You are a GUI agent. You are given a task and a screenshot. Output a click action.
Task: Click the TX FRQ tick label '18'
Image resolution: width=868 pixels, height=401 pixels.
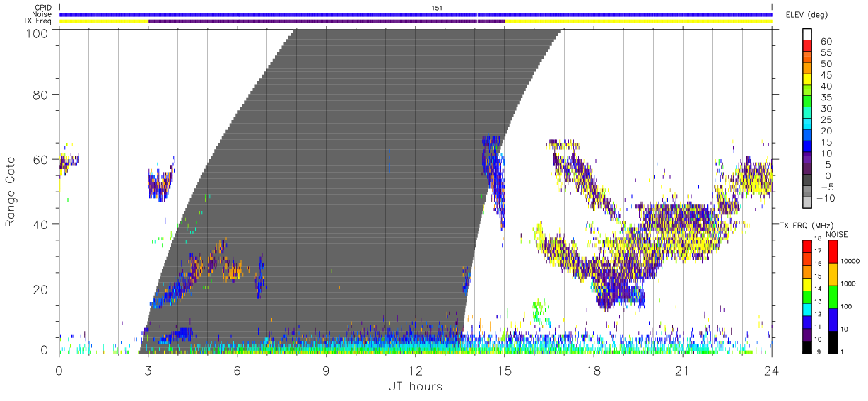click(x=817, y=240)
